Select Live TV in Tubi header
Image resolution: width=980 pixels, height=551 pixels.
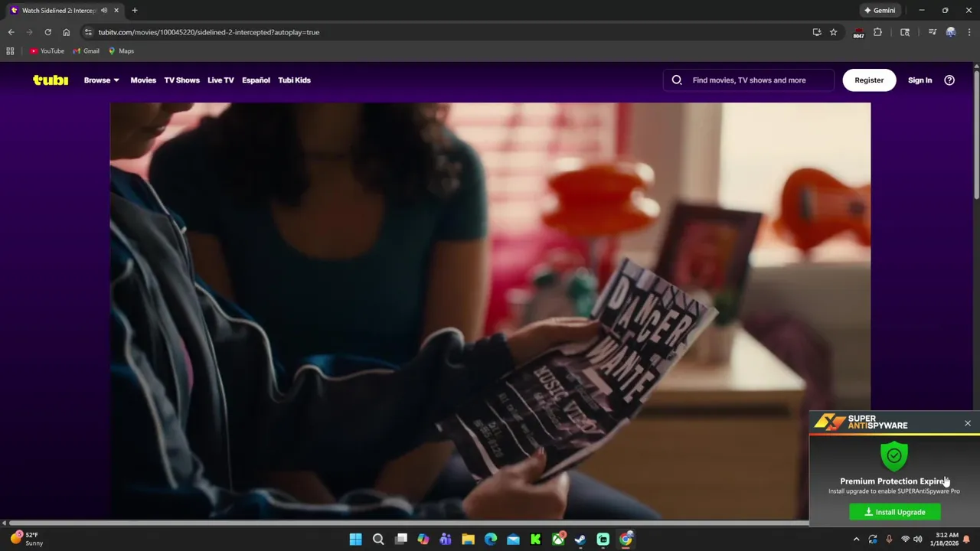(220, 80)
